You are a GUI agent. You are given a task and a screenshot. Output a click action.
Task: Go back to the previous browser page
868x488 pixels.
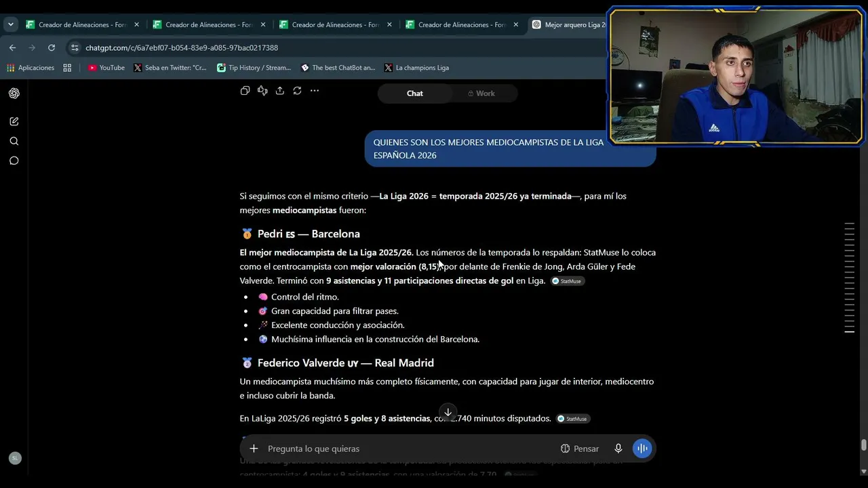click(x=13, y=47)
